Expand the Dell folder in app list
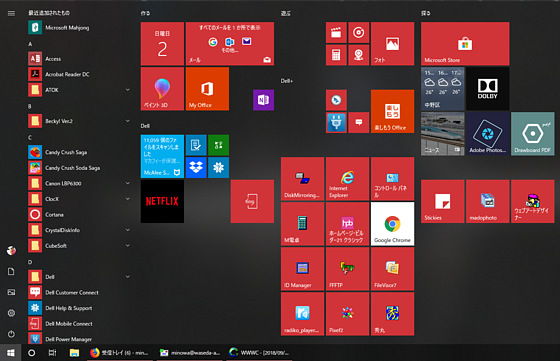The height and width of the screenshot is (361, 560). click(79, 277)
